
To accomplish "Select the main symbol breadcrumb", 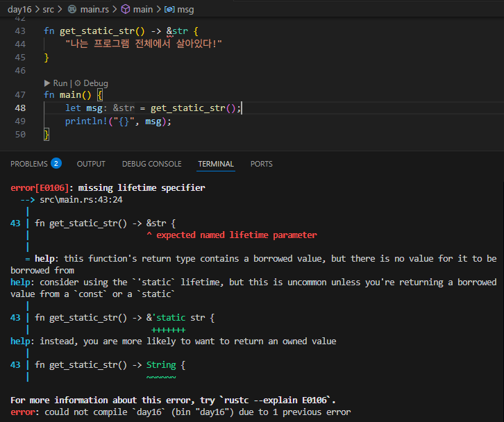I will click(143, 9).
